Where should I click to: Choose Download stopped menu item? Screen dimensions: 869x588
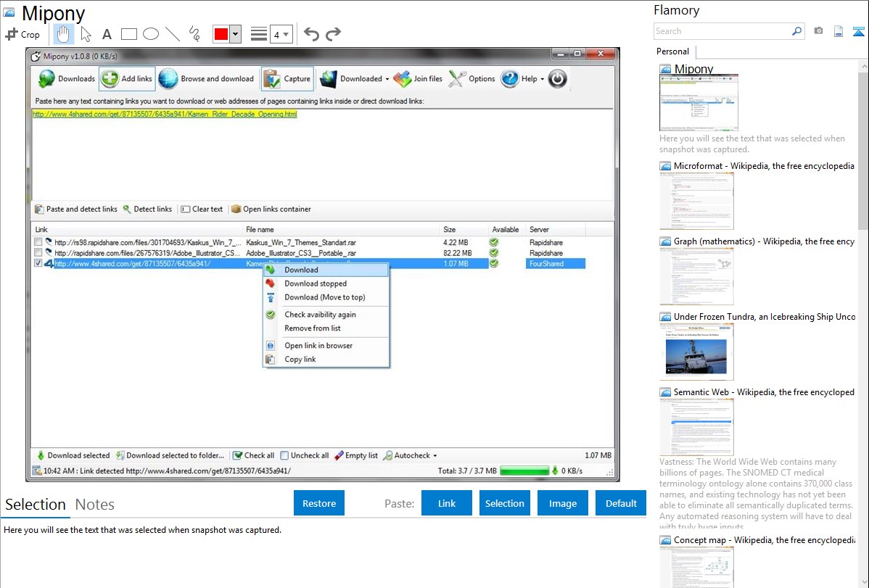pyautogui.click(x=326, y=283)
